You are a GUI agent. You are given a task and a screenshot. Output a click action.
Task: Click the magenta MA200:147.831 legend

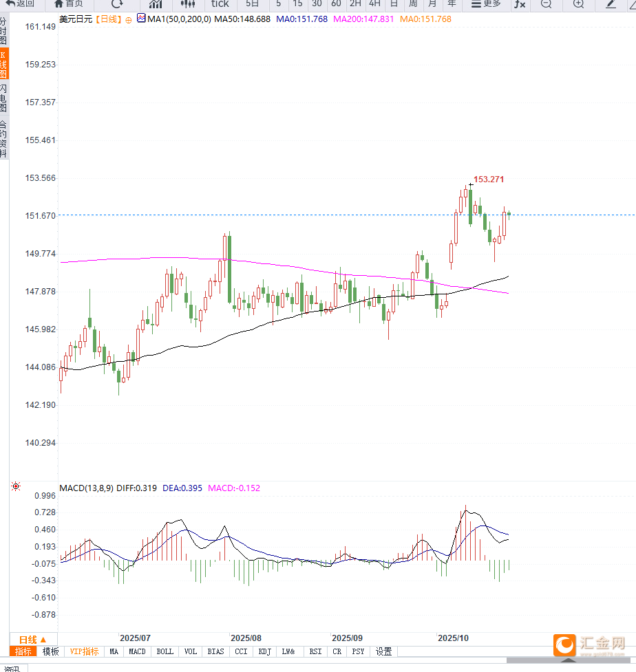[363, 19]
